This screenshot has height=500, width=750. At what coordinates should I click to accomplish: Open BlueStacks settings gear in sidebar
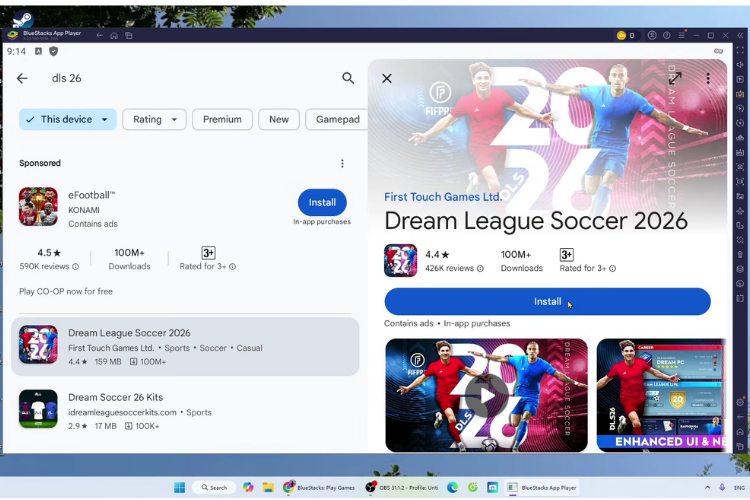[740, 402]
